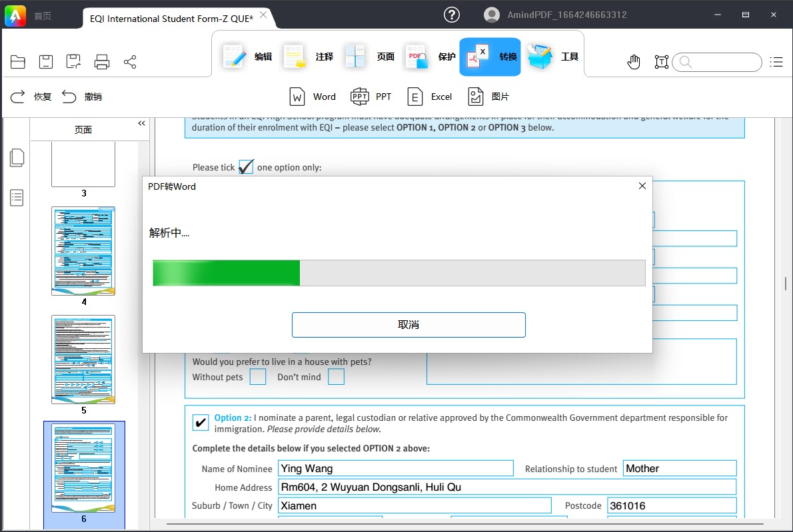The width and height of the screenshot is (793, 532).
Task: Click the AmindPDF app logo
Action: pos(15,16)
